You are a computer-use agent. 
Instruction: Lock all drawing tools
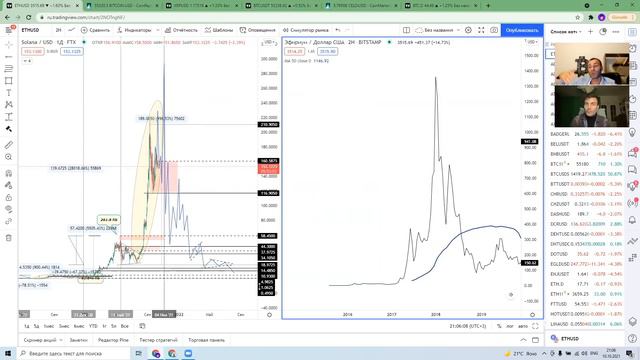click(9, 198)
